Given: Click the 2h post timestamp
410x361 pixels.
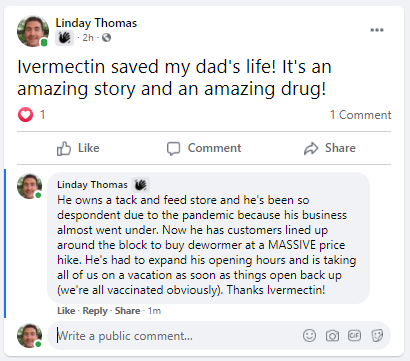Looking at the screenshot, I should [88, 38].
